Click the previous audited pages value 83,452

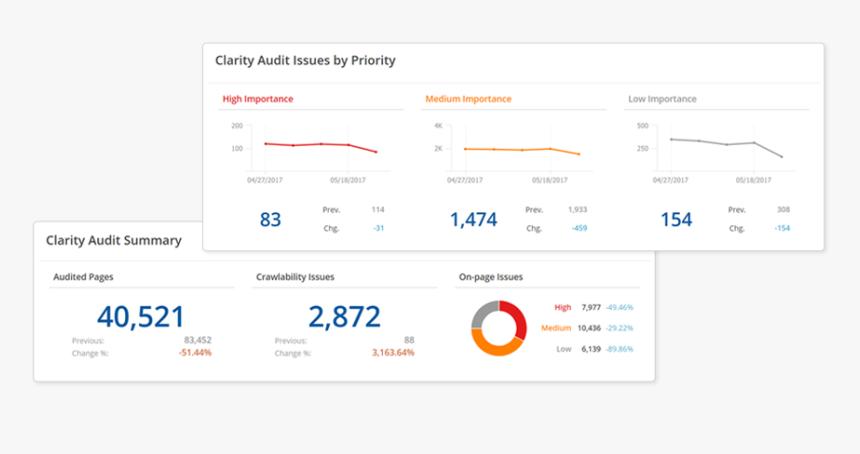point(197,340)
